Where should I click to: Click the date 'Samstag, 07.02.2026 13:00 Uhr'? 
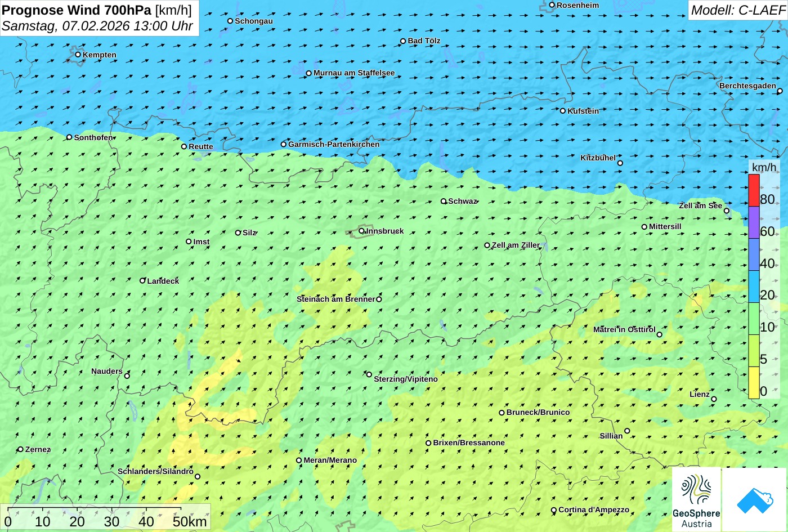click(x=97, y=26)
